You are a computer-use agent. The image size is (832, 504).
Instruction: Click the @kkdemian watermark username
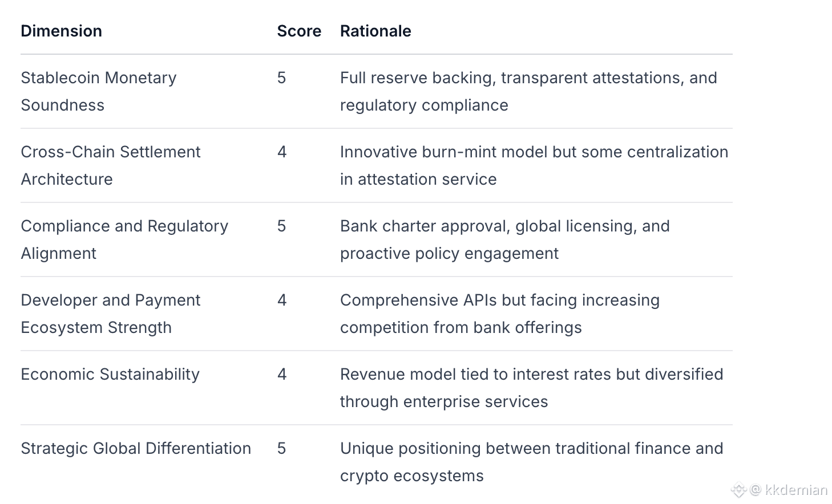pyautogui.click(x=790, y=490)
